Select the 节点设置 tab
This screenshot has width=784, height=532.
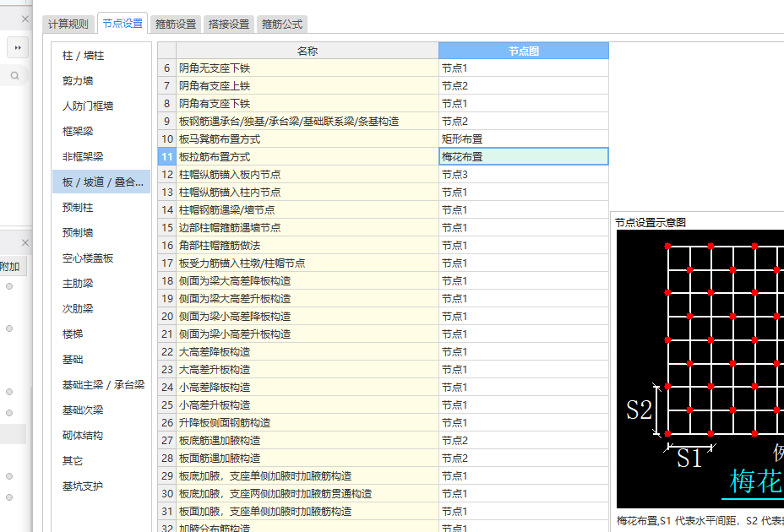point(122,23)
